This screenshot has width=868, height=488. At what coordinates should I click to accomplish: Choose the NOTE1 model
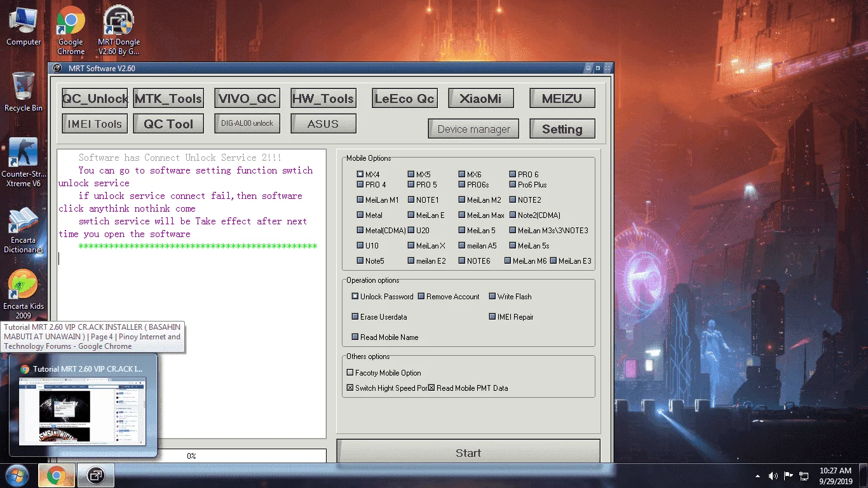point(411,200)
